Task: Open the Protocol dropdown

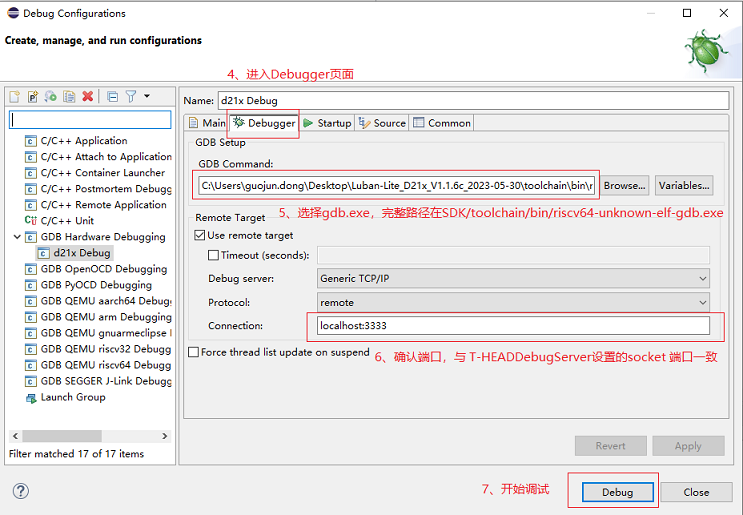Action: point(513,302)
